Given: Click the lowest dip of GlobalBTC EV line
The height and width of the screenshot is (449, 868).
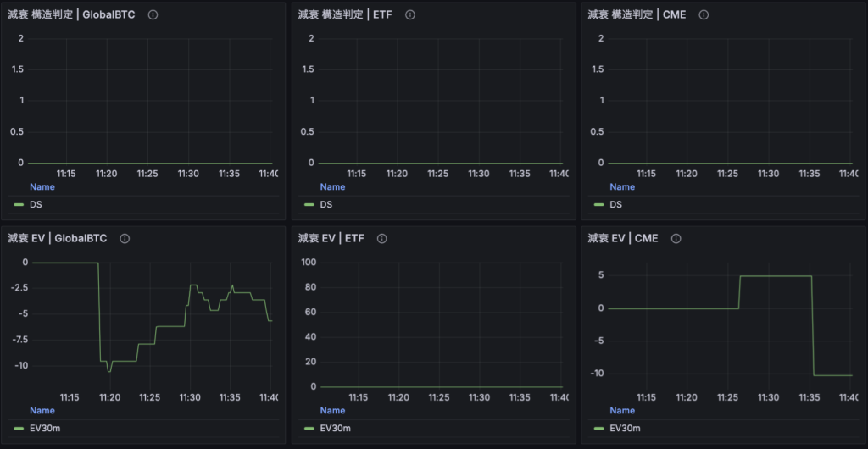Looking at the screenshot, I should [x=108, y=371].
